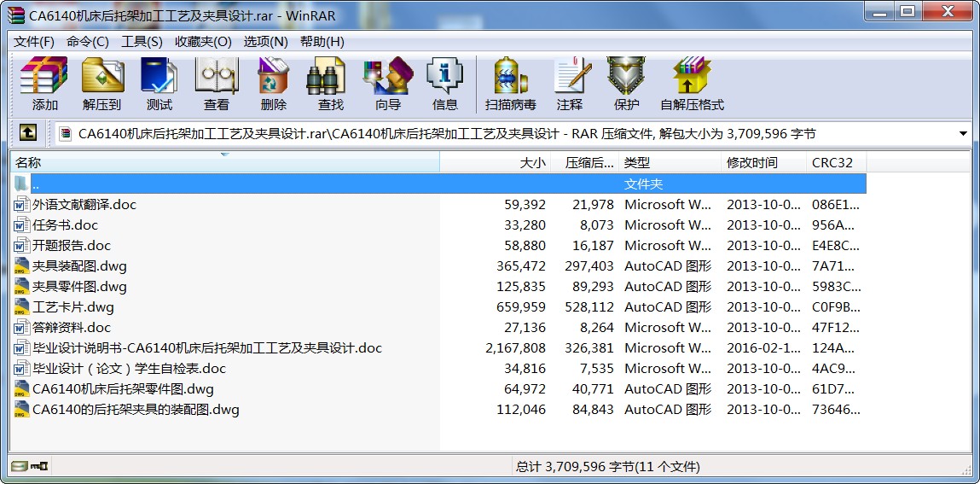
Task: Open the 文件(F) menu
Action: click(x=34, y=42)
